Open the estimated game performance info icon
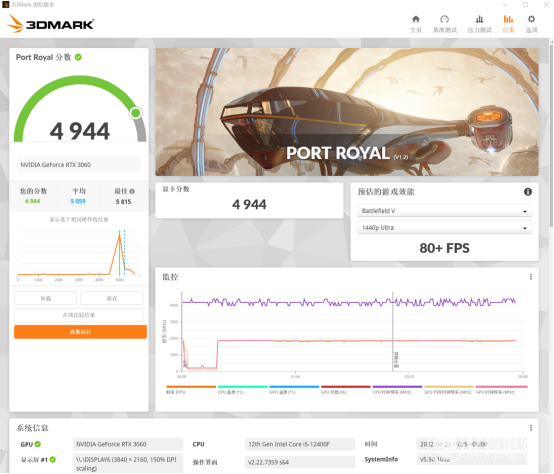 point(528,192)
